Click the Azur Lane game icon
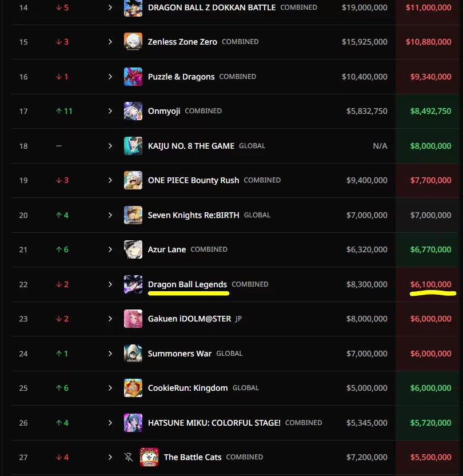Screen dimensions: 463x476 pos(133,249)
